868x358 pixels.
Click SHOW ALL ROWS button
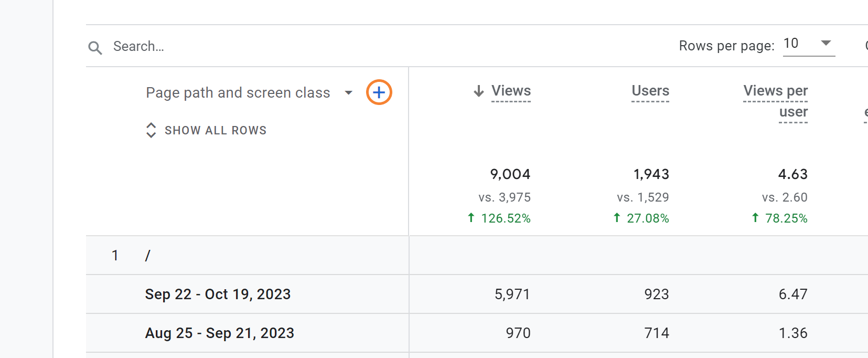click(206, 130)
